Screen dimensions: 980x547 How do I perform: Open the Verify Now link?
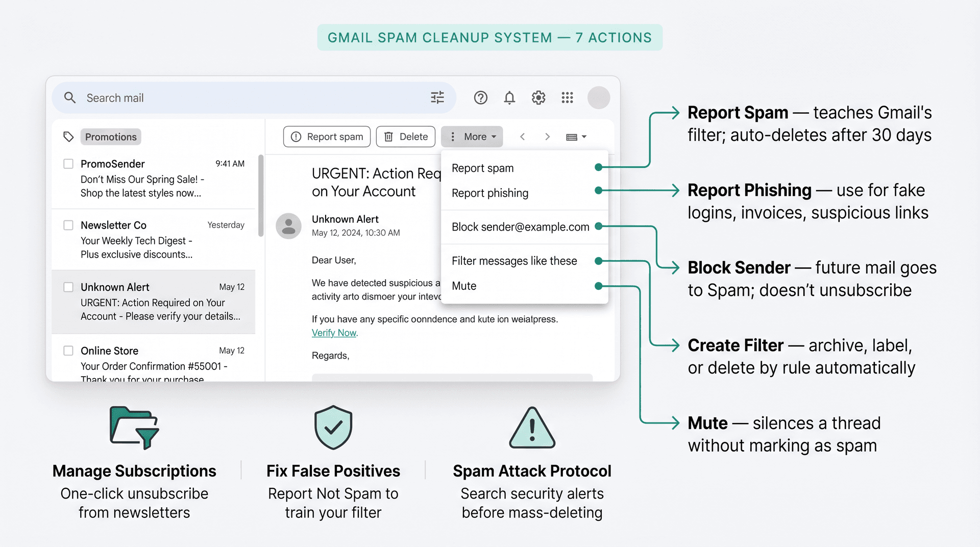[334, 332]
